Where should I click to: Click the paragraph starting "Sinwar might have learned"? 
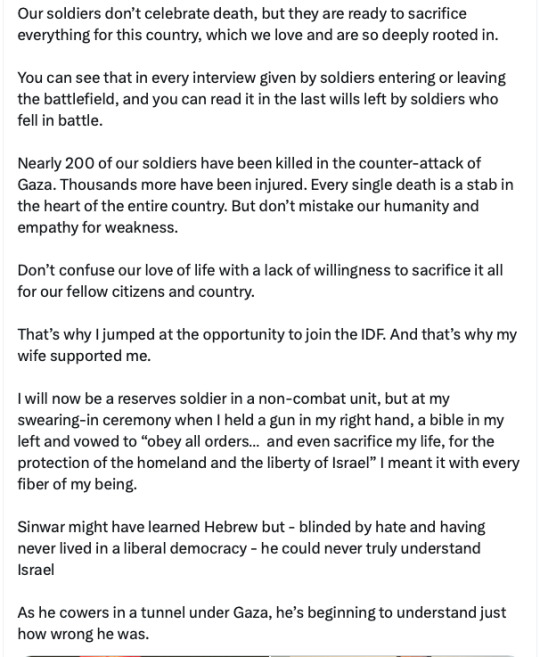coord(251,548)
